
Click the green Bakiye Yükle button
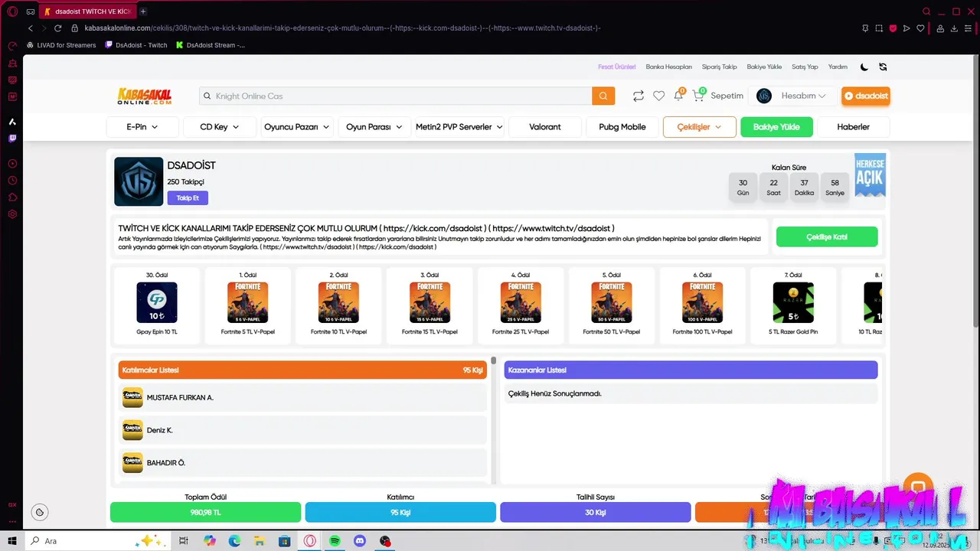tap(776, 127)
